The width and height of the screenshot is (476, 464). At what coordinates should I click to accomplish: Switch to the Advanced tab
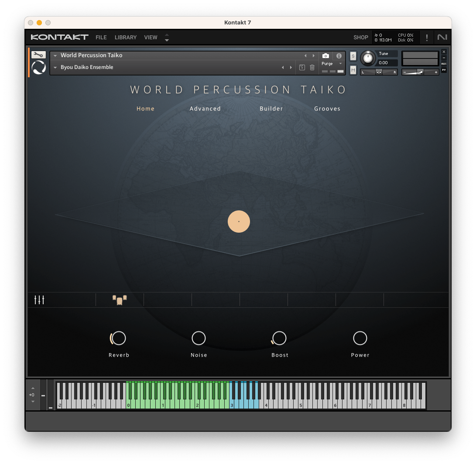(205, 109)
